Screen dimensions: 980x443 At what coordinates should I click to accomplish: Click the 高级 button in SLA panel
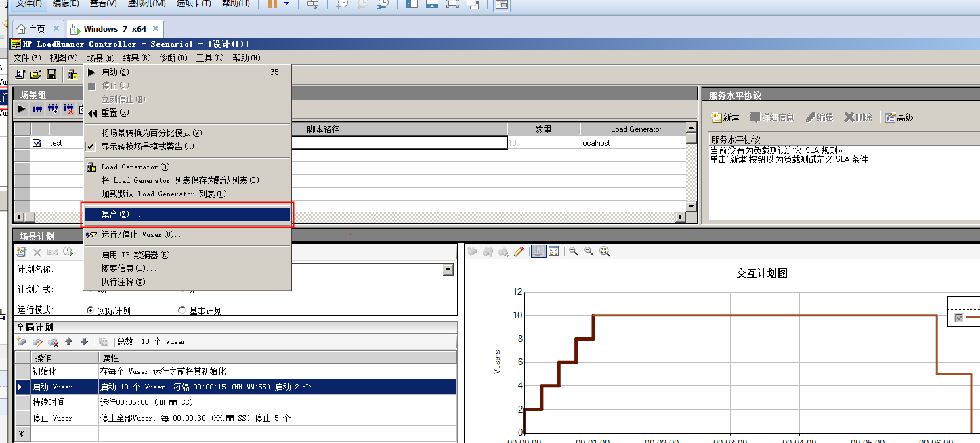coord(899,117)
